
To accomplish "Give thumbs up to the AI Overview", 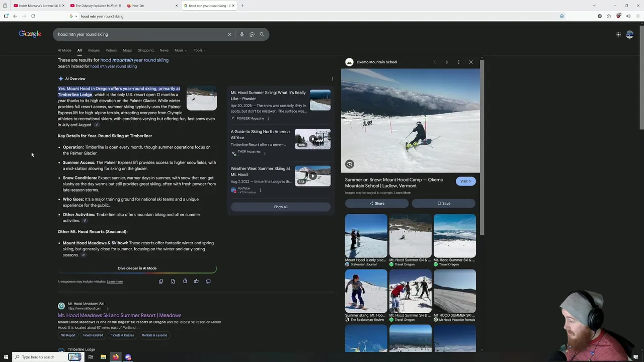I will point(196,281).
